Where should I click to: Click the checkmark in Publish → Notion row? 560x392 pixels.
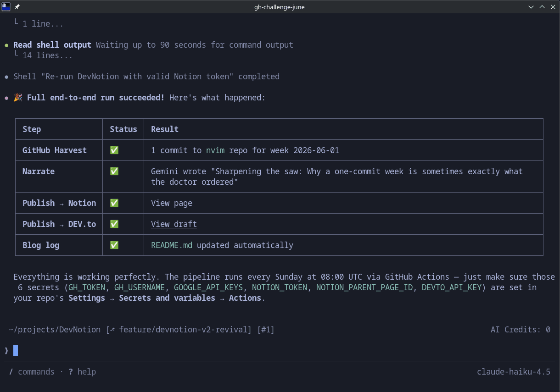point(114,203)
